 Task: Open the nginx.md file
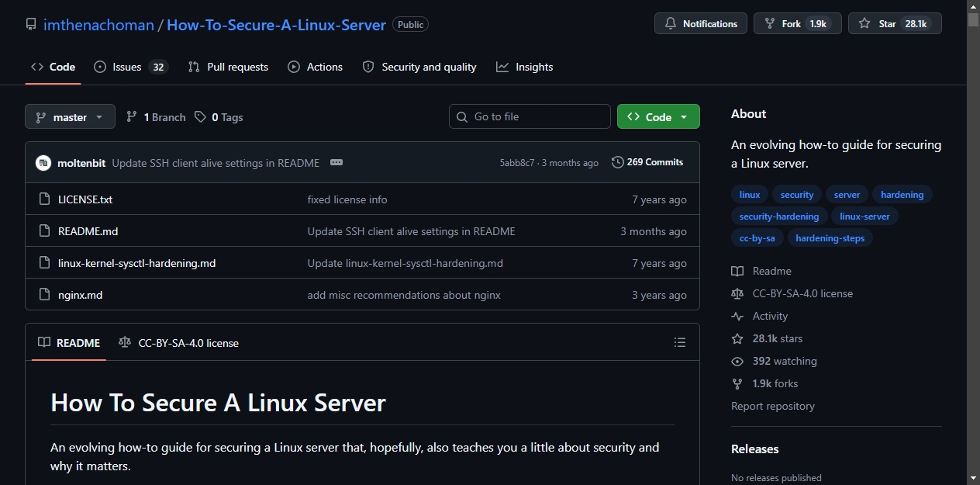(81, 295)
